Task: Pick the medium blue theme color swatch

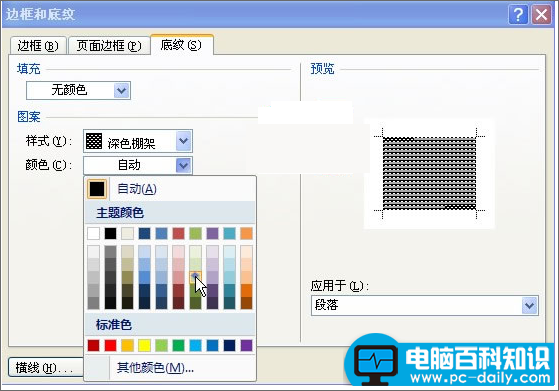Action: click(x=161, y=233)
